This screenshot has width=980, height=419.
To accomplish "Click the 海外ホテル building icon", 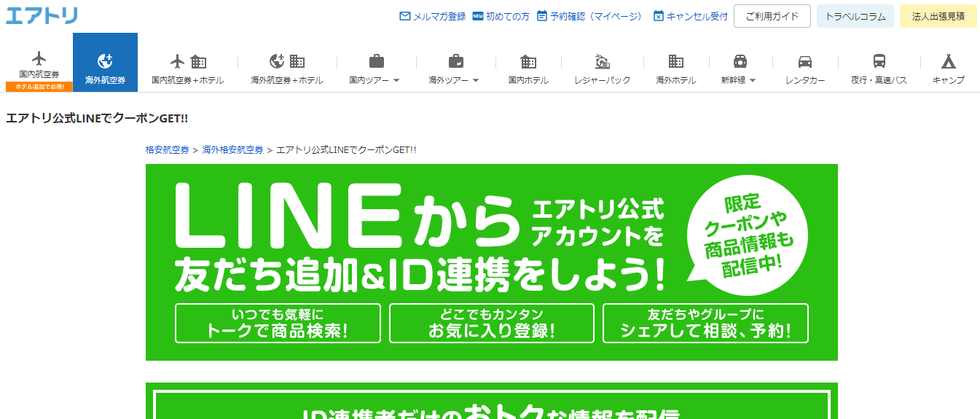I will click(675, 62).
